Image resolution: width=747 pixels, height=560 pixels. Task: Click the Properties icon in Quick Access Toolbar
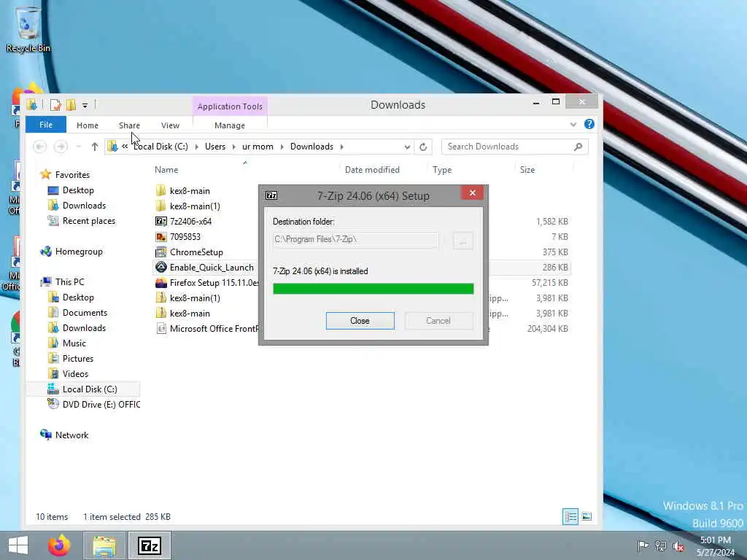pos(55,105)
